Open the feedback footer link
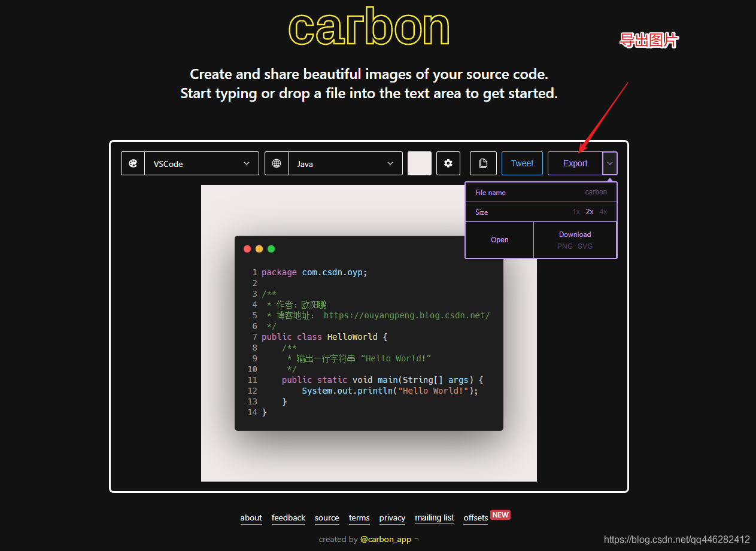The height and width of the screenshot is (551, 756). 289,518
